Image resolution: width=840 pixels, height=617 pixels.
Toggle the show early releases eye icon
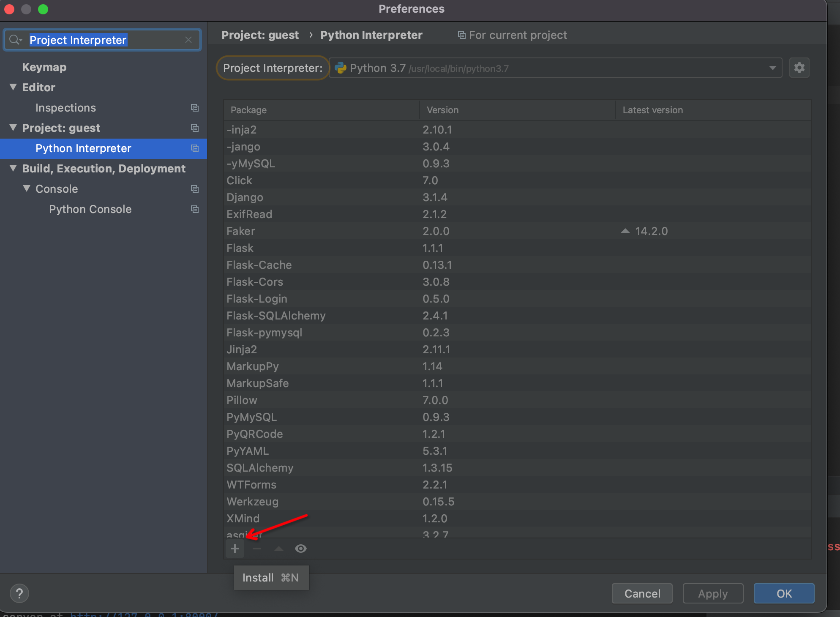tap(301, 549)
